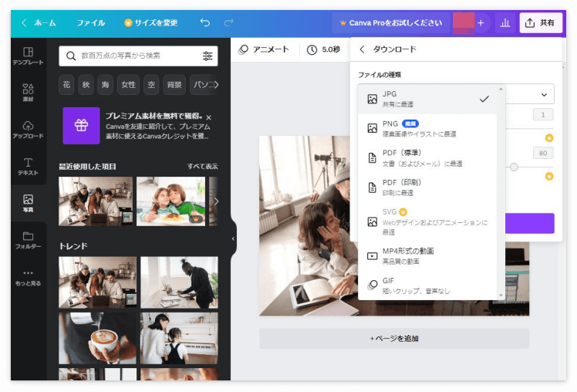Open the テキスト panel
577x392 pixels.
click(28, 167)
